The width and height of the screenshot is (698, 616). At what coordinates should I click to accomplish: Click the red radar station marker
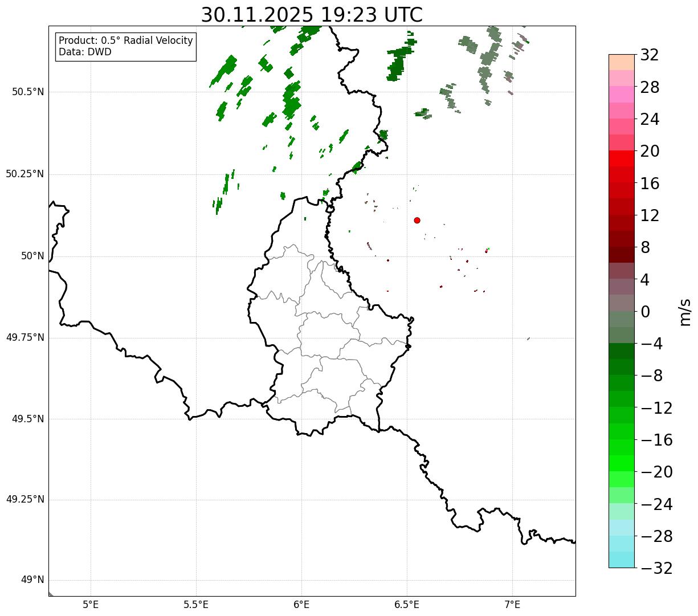[x=417, y=220]
